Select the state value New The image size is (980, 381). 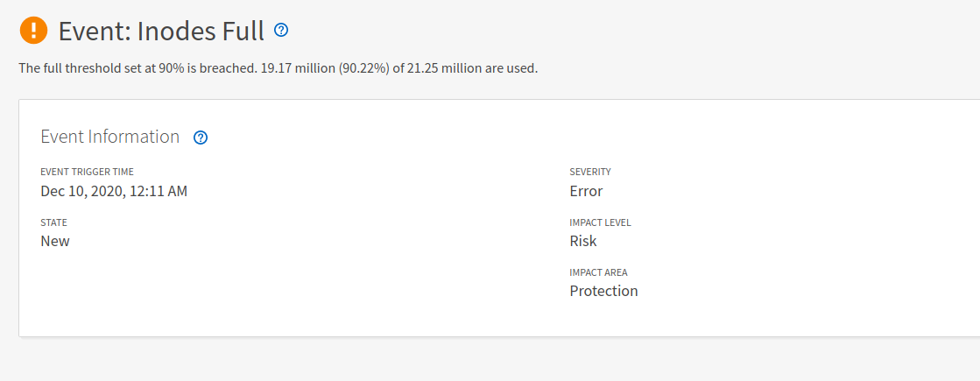(x=55, y=241)
